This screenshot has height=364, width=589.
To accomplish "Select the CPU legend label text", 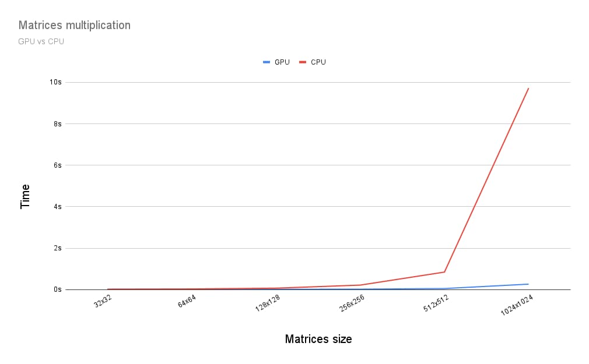I will click(x=318, y=62).
